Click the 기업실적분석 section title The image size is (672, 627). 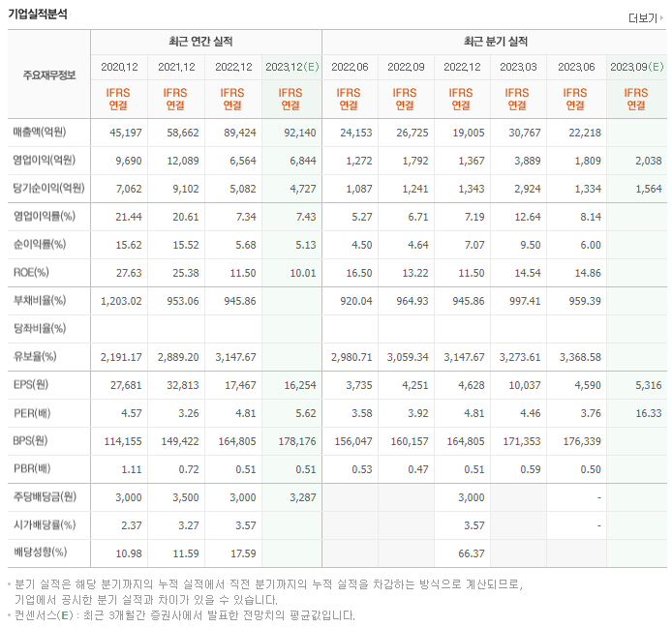coord(38,15)
